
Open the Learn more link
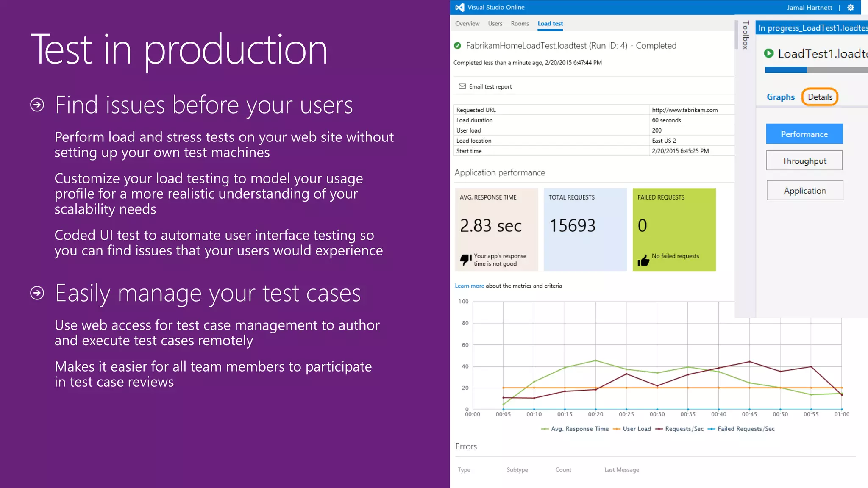[x=469, y=286]
